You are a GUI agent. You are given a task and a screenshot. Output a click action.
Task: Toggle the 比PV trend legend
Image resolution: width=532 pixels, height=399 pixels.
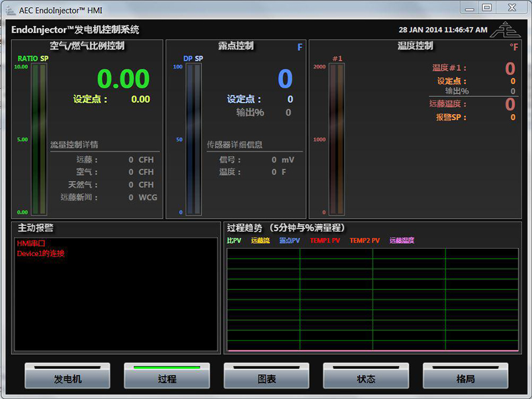tap(234, 241)
